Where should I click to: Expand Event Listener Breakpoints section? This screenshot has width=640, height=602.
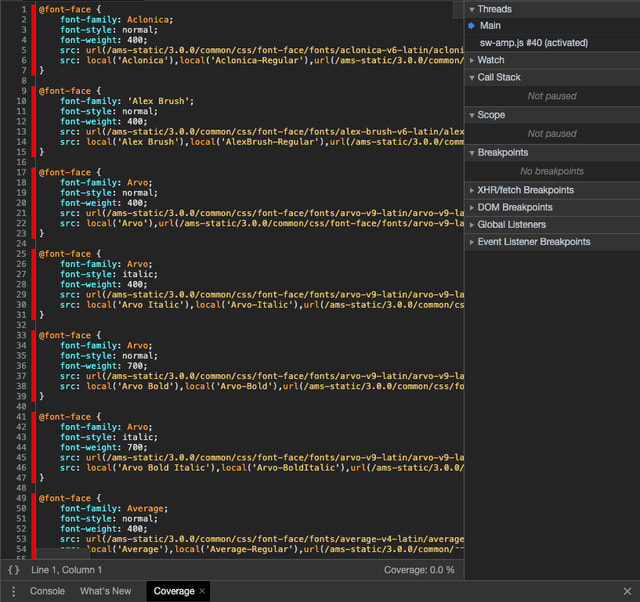click(552, 242)
